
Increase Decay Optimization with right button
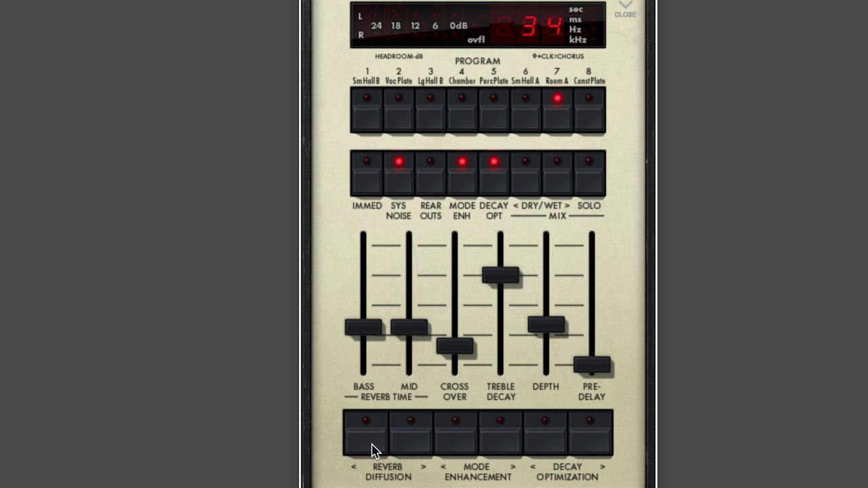[x=590, y=432]
